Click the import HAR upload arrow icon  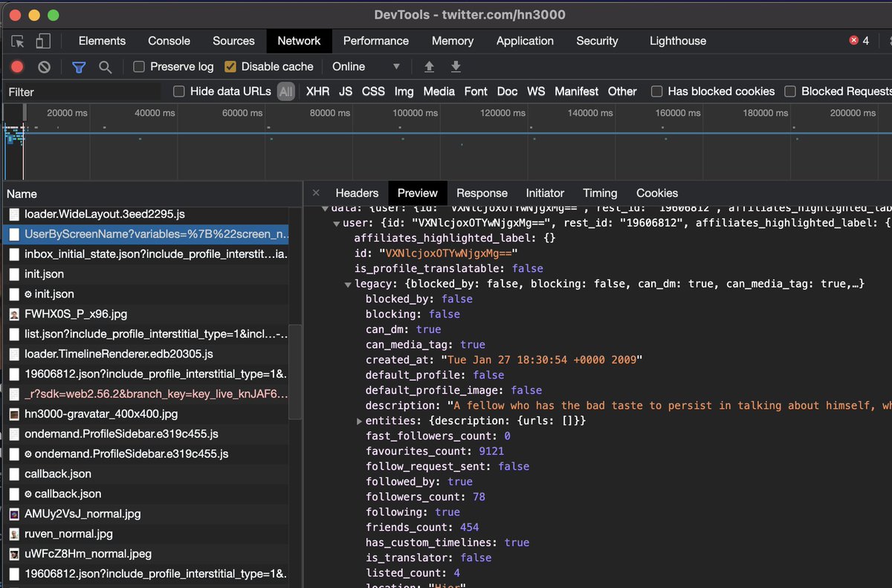tap(429, 67)
